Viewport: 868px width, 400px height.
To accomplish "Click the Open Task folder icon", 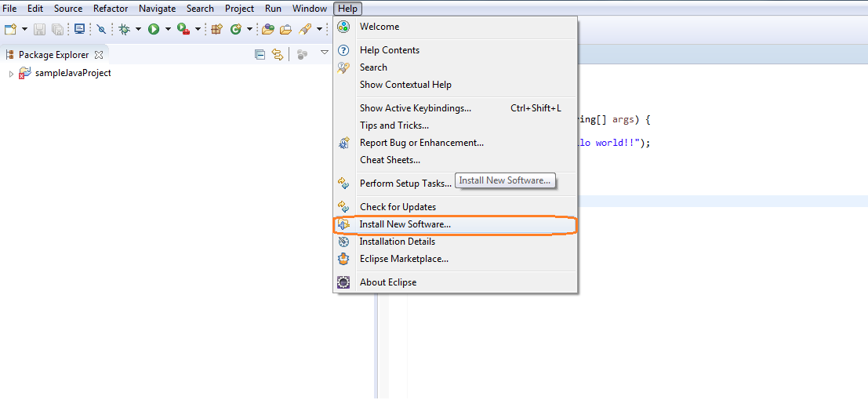I will pyautogui.click(x=285, y=29).
